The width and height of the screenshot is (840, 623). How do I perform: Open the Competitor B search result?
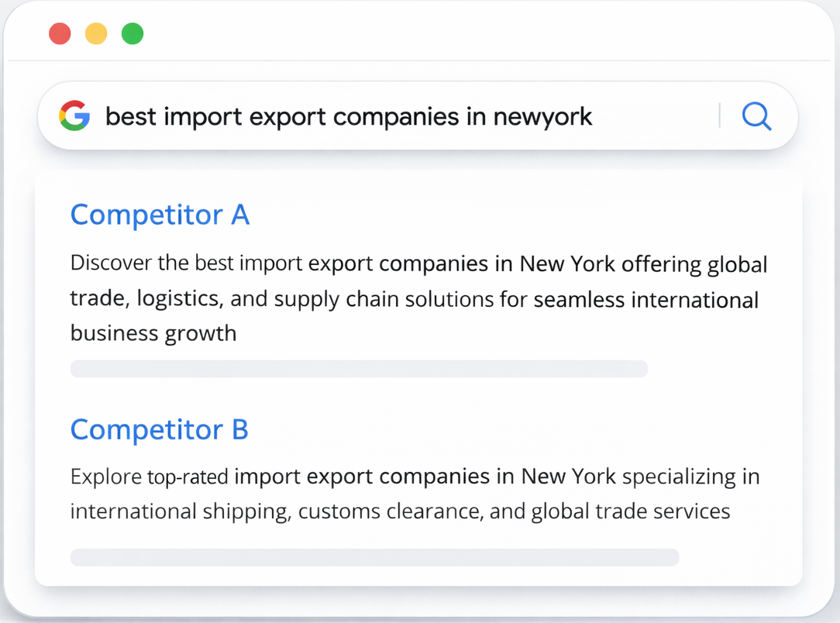[x=159, y=429]
